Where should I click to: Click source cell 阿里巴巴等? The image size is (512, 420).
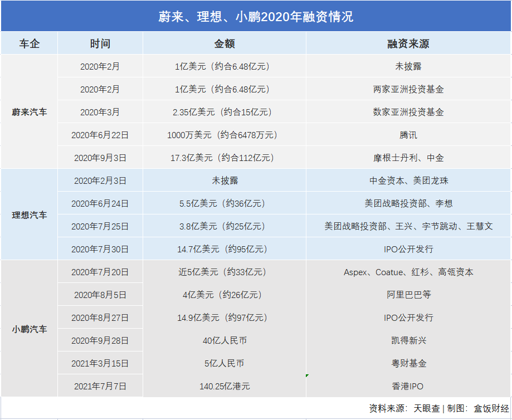(408, 295)
